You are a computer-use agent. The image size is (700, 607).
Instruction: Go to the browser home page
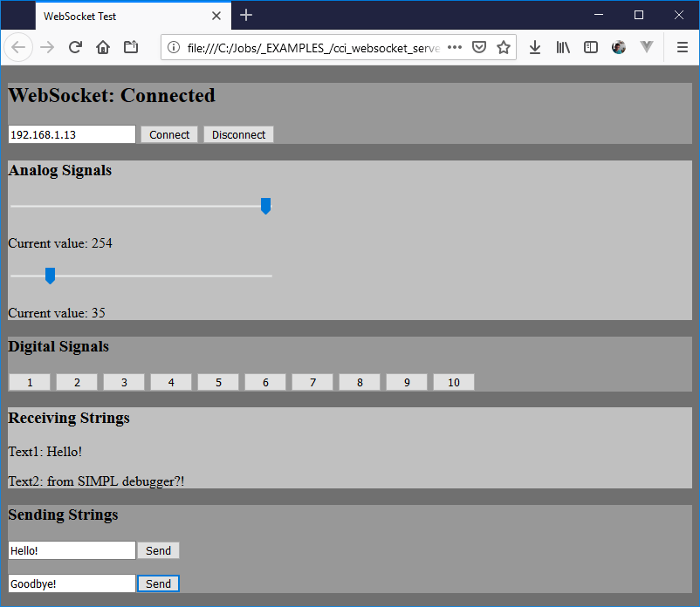(x=103, y=47)
